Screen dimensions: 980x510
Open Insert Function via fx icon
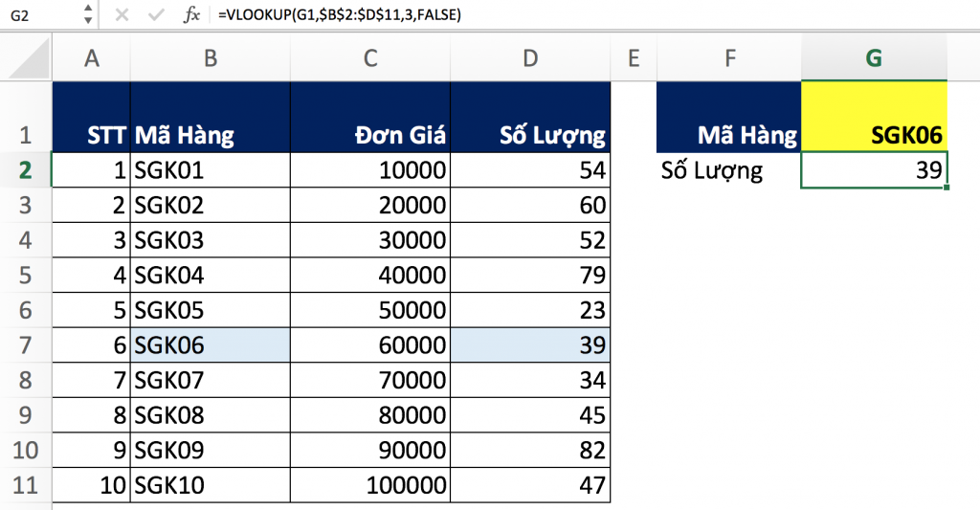click(x=192, y=14)
